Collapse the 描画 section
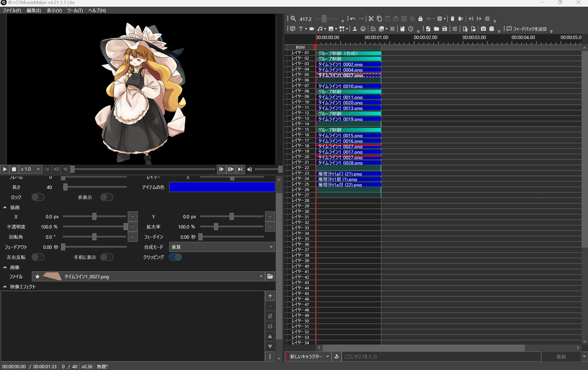 (5, 207)
